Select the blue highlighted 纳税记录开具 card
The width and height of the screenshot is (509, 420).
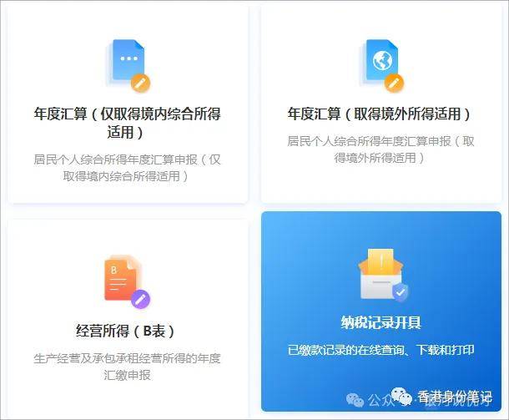coord(381,311)
